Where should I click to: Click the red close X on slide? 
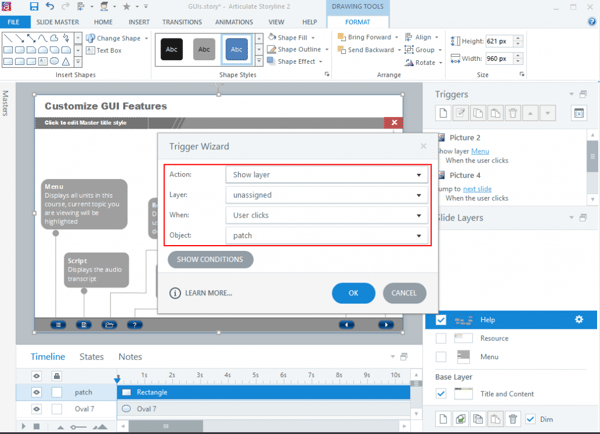coord(394,122)
